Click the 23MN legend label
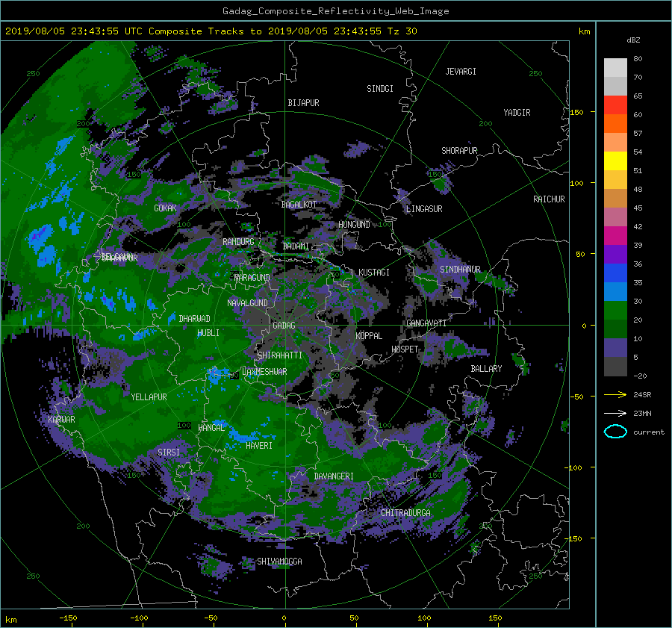Image resolution: width=672 pixels, height=628 pixels. coord(642,414)
